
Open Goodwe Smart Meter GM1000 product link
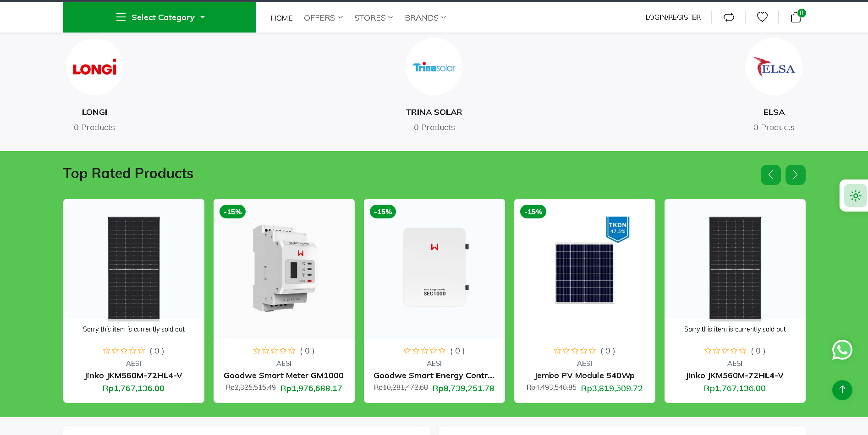(284, 375)
